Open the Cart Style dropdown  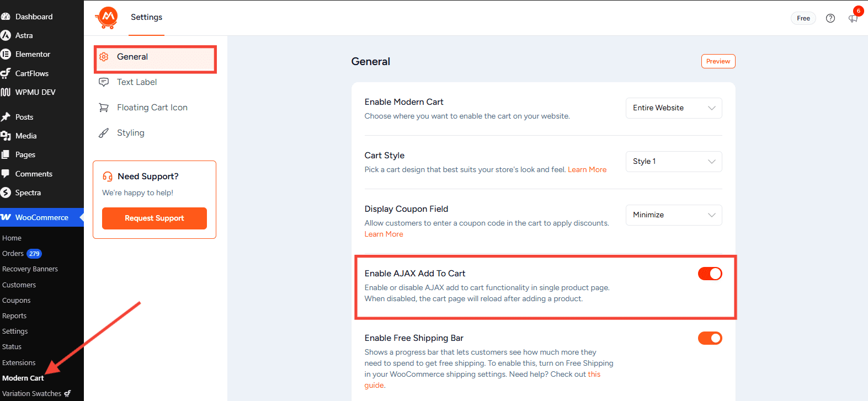[x=674, y=162]
